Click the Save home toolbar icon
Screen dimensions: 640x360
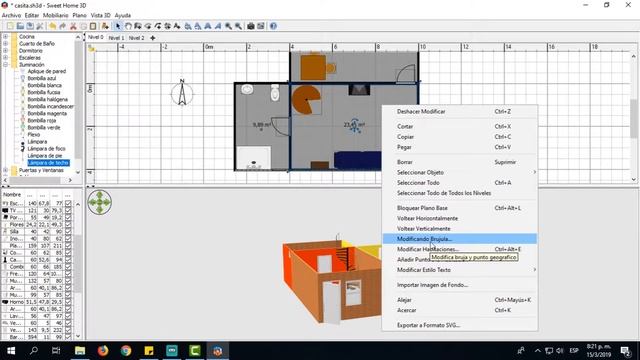30,26
